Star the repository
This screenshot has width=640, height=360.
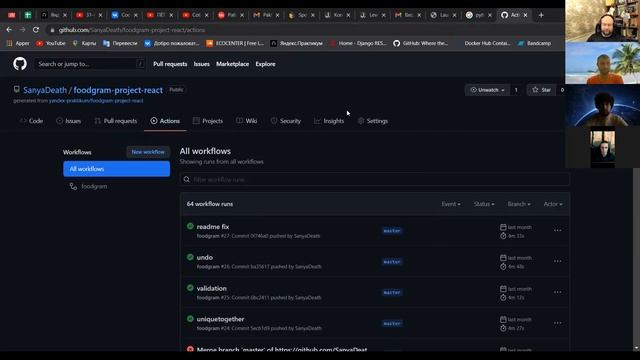coord(541,90)
